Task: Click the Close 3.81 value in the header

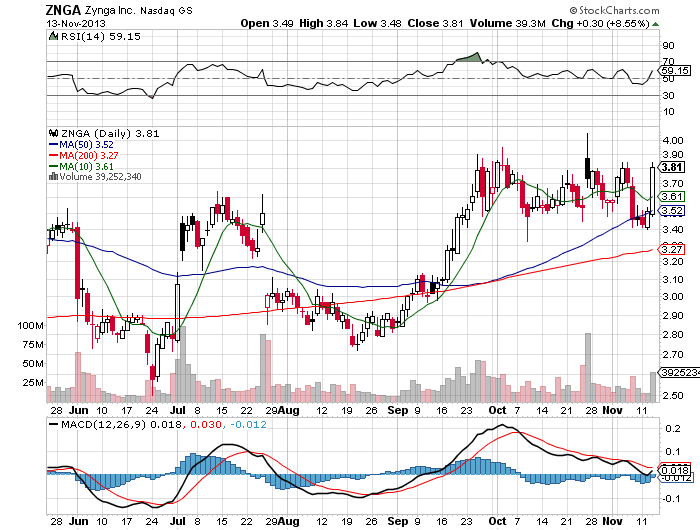Action: [x=435, y=23]
